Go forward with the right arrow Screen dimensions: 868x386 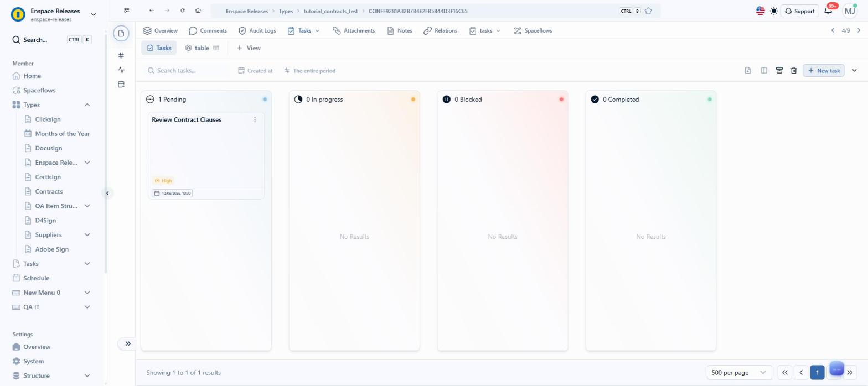click(x=167, y=11)
